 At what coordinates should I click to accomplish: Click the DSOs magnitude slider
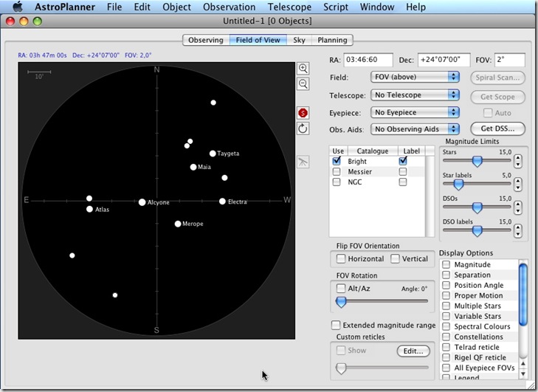coord(477,207)
